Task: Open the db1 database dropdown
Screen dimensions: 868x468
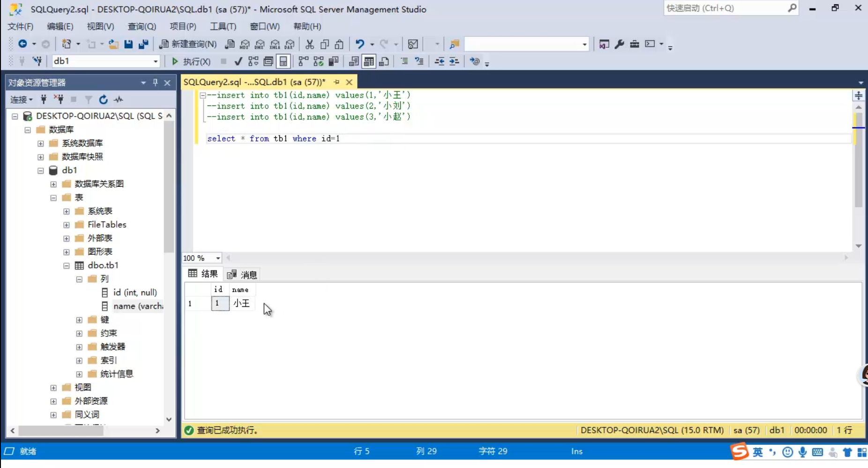Action: pos(156,61)
